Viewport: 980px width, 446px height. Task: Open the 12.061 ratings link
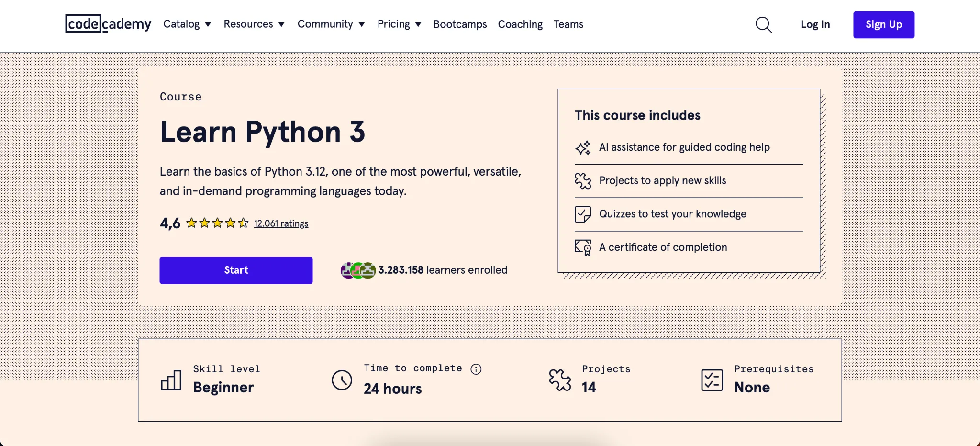tap(281, 223)
